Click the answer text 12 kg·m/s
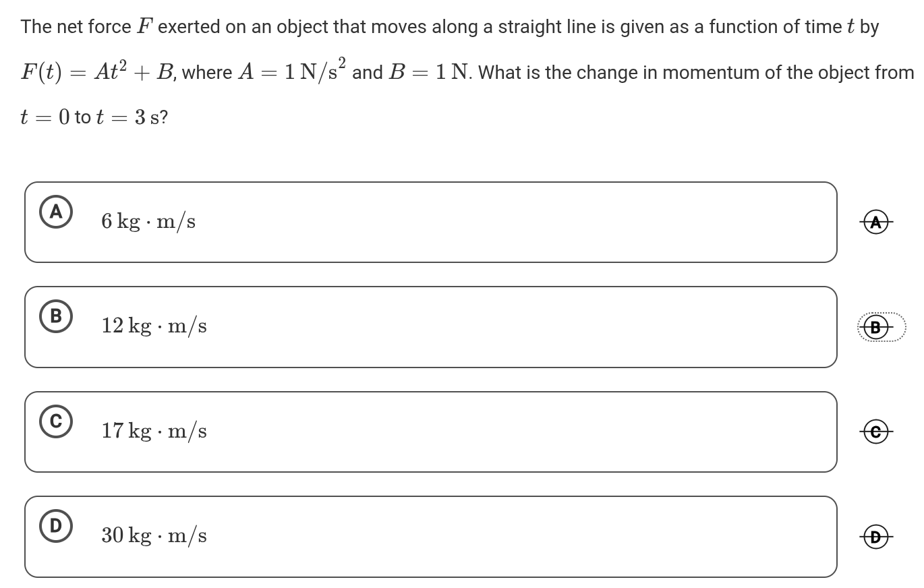Viewport: 924px width, 588px height. pos(154,326)
